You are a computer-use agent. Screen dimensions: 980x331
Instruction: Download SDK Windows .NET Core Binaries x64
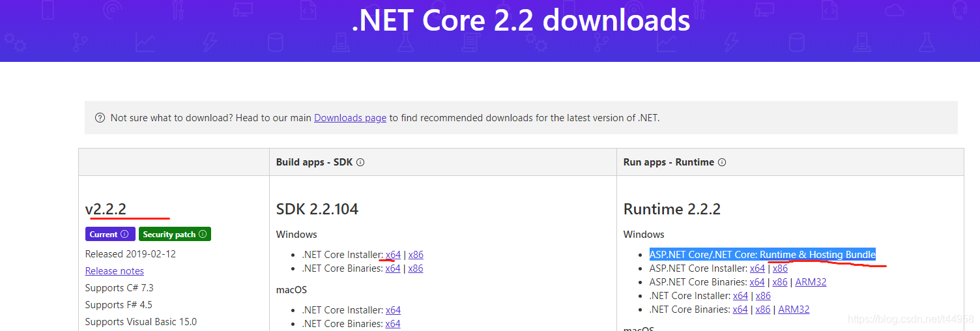(393, 268)
